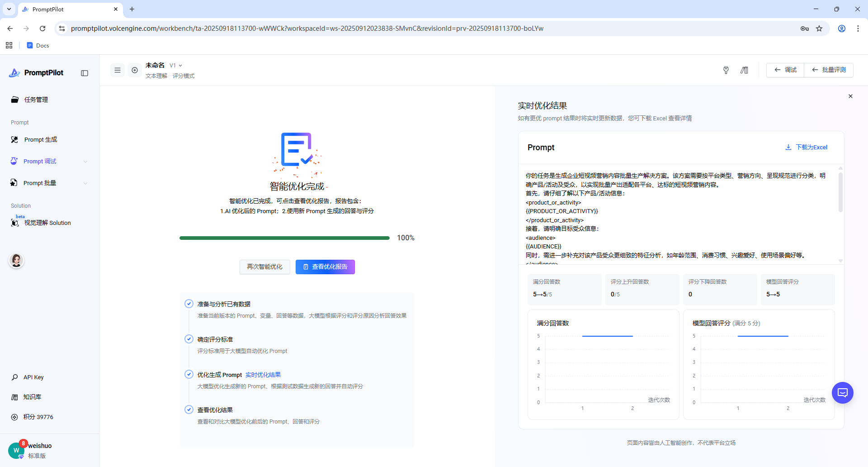Collapse the left sidebar panel
Image resolution: width=868 pixels, height=467 pixels.
point(85,73)
